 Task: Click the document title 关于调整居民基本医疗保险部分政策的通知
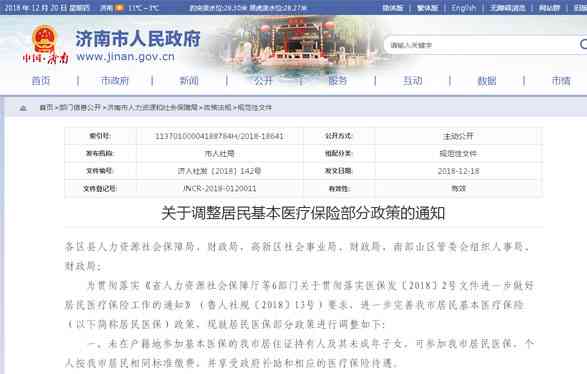pos(303,213)
